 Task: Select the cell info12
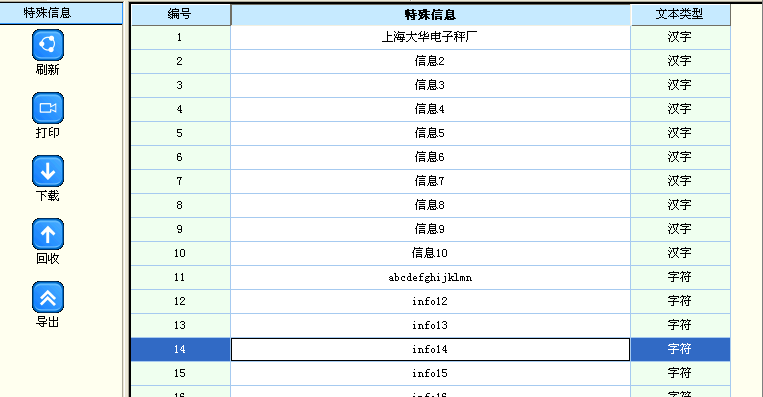[x=430, y=301]
